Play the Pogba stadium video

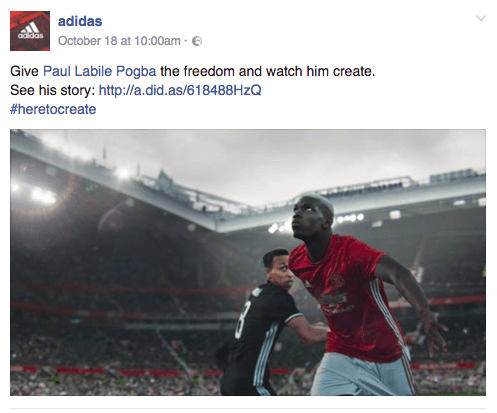(x=248, y=262)
